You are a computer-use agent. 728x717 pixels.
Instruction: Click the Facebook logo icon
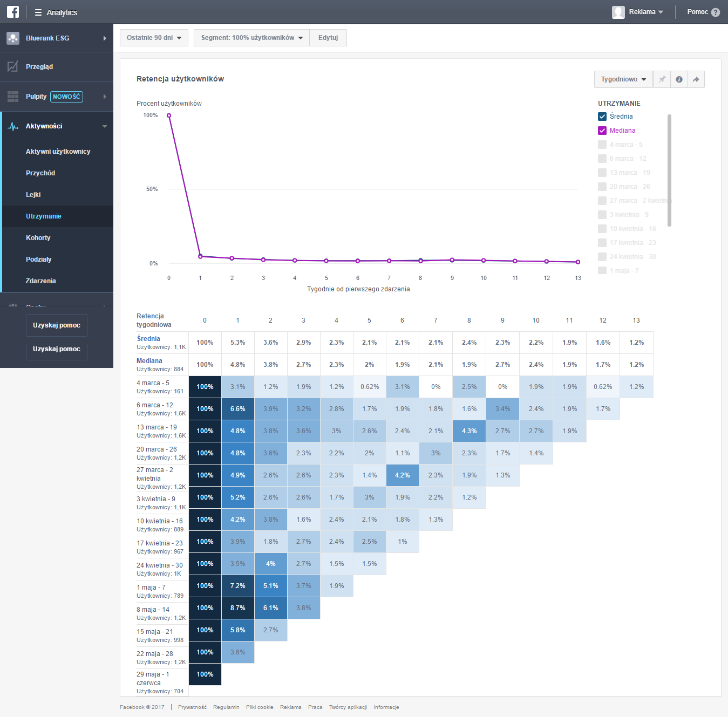coord(13,12)
